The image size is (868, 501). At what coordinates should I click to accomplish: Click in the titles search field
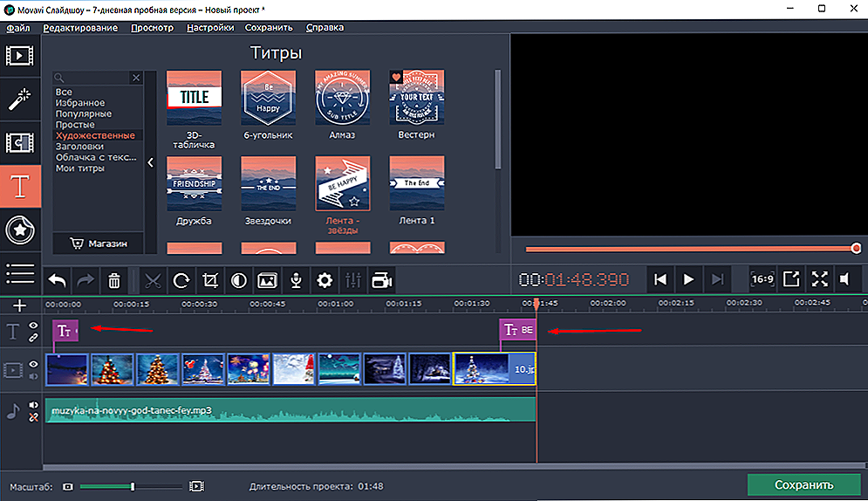(93, 78)
